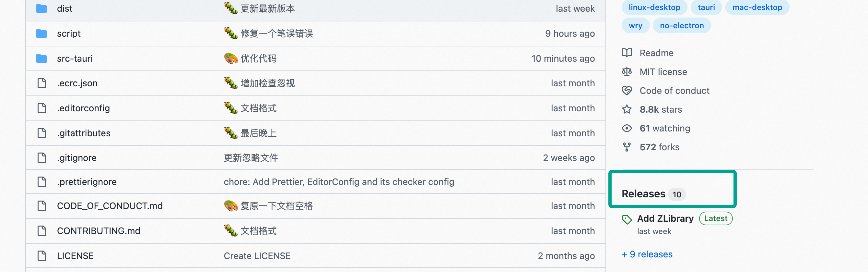868x272 pixels.
Task: Click the star icon beside 8.8k stars
Action: pyautogui.click(x=627, y=109)
